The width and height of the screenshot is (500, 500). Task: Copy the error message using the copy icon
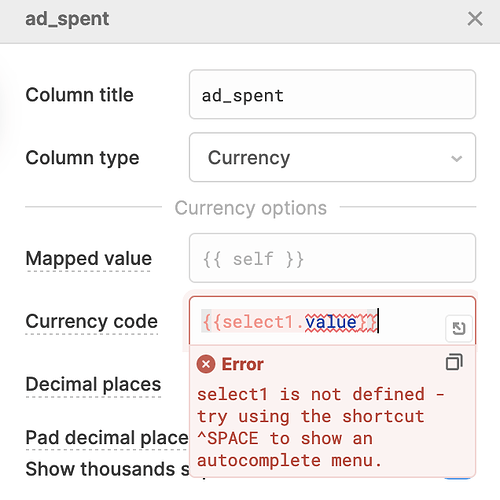pyautogui.click(x=454, y=362)
